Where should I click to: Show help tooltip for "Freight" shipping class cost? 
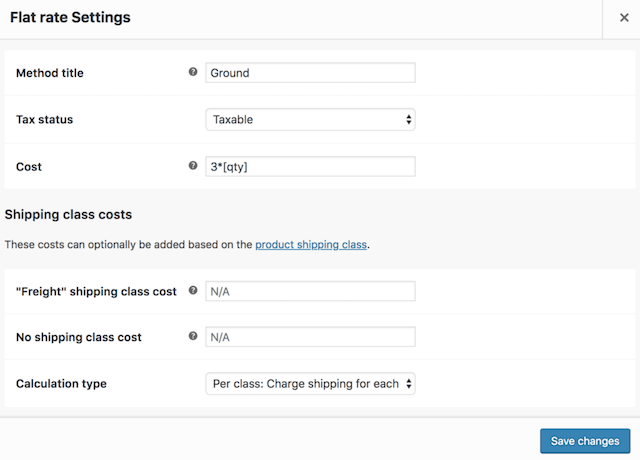pos(193,291)
